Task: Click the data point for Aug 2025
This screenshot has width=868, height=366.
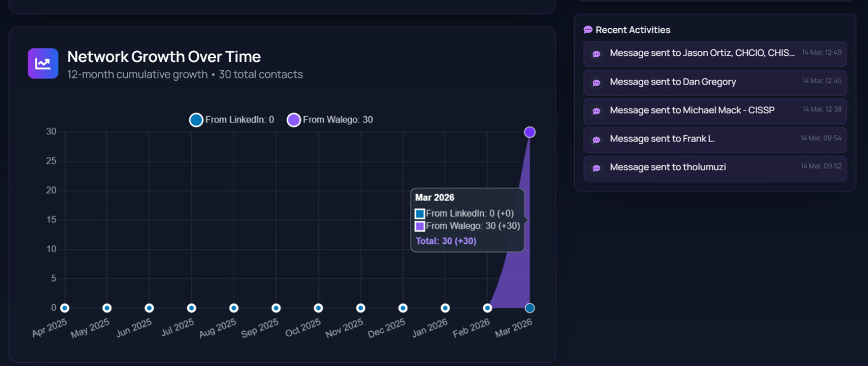Action: click(x=234, y=308)
